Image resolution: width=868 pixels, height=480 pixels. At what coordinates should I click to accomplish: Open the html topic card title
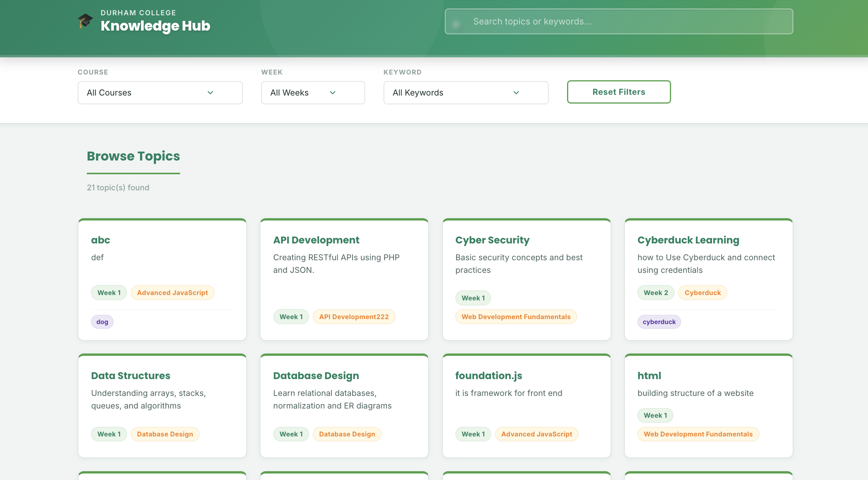(649, 376)
